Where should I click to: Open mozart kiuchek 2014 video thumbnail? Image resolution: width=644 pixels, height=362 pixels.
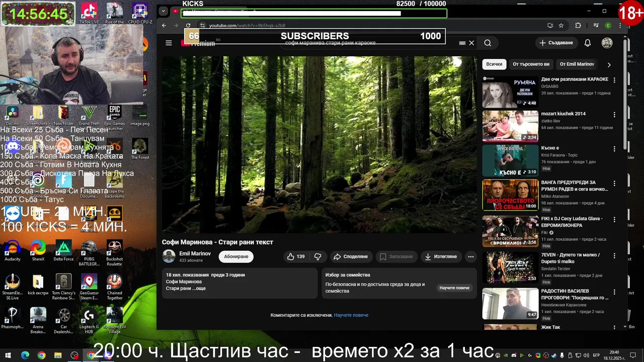point(510,126)
